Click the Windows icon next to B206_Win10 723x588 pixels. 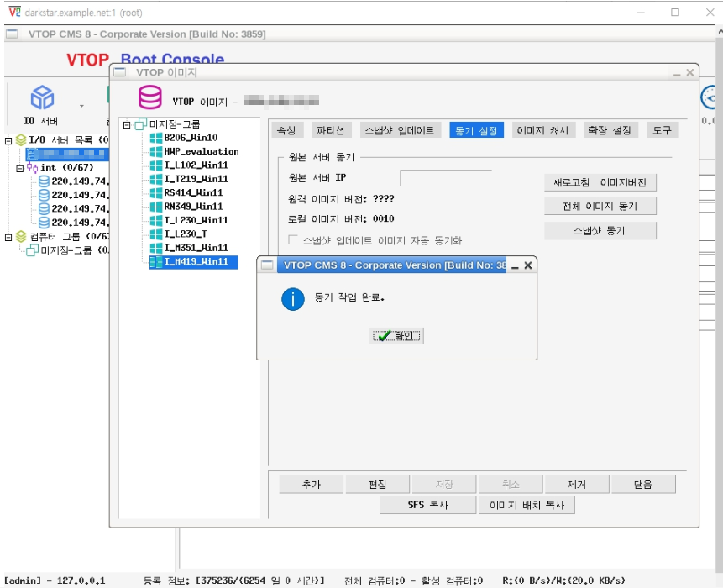(156, 138)
